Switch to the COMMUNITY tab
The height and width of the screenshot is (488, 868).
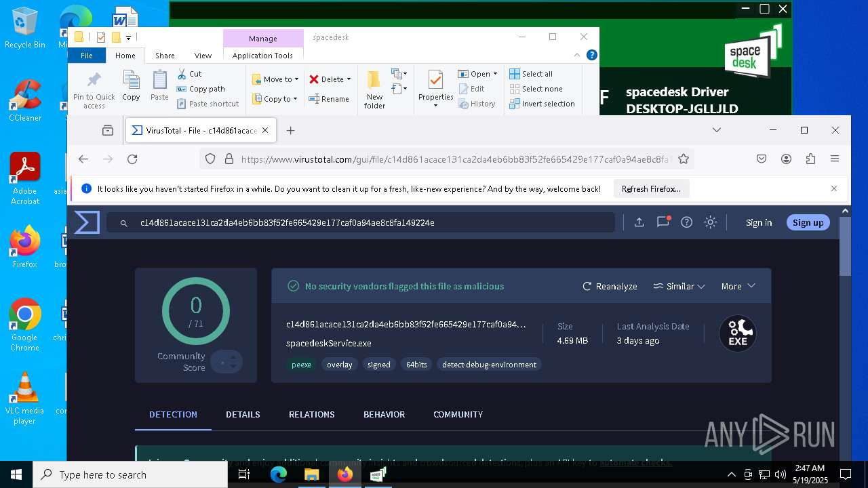458,414
